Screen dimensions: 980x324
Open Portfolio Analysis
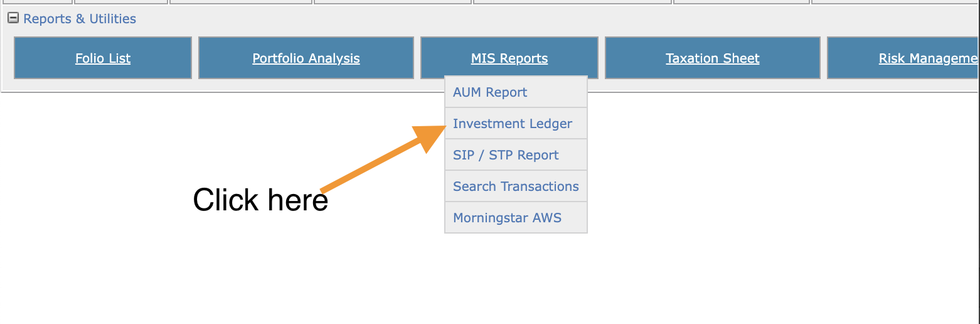point(306,58)
